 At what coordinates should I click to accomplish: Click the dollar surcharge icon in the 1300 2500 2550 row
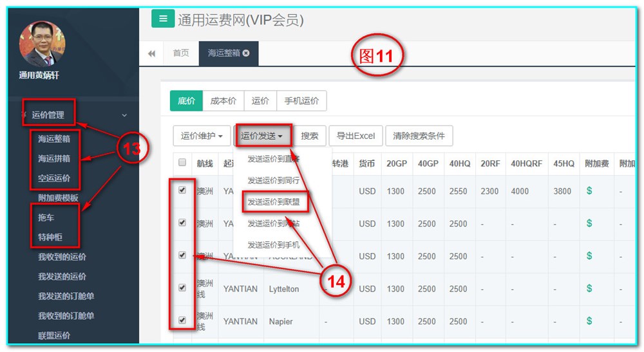tap(589, 190)
